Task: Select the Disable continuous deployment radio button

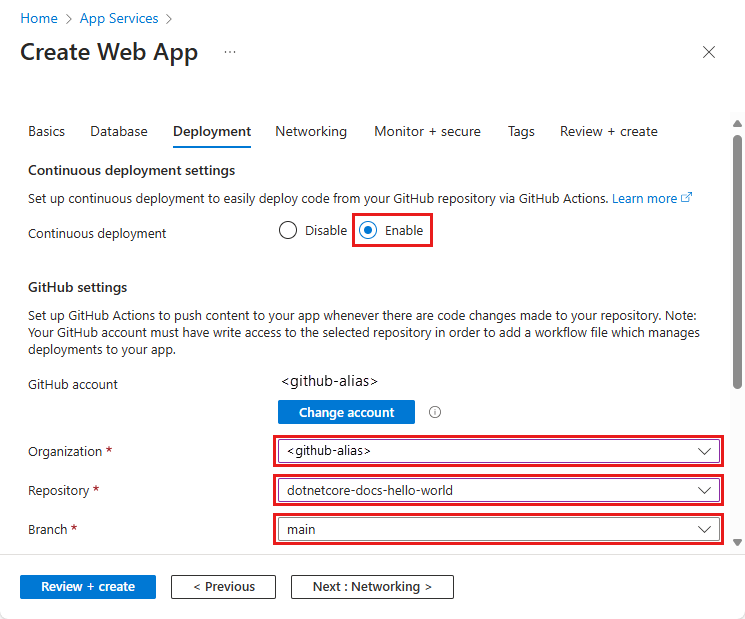Action: pos(289,230)
